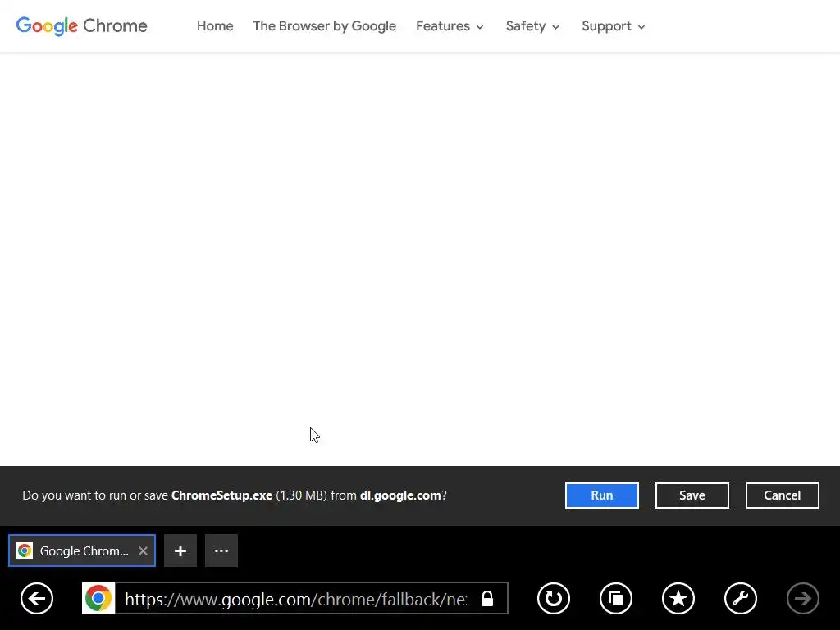The height and width of the screenshot is (630, 840).
Task: Expand the Features dropdown menu
Action: tap(450, 25)
